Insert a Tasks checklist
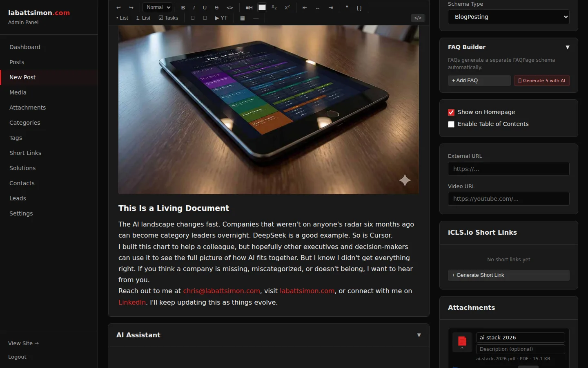The height and width of the screenshot is (368, 588). (x=168, y=18)
